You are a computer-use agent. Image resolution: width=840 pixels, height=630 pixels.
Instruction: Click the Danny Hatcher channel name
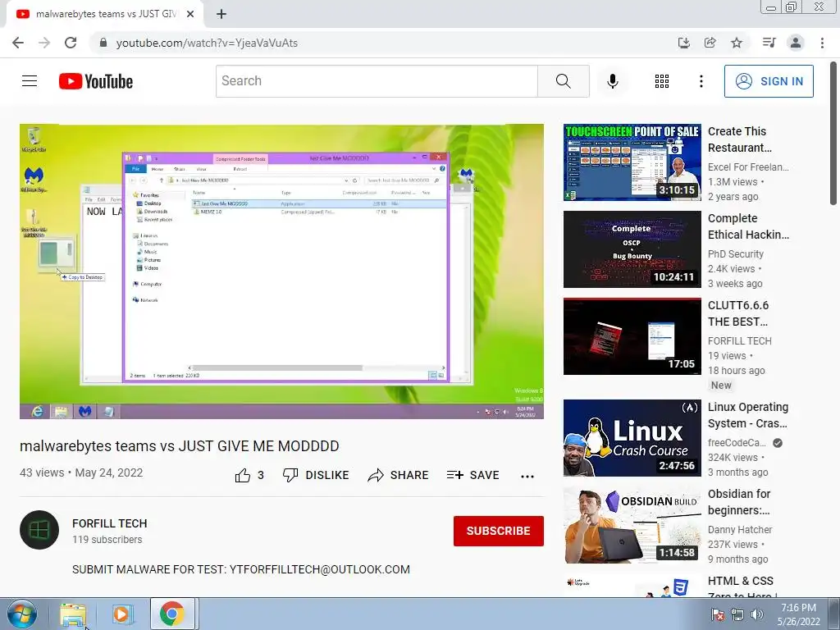[740, 529]
